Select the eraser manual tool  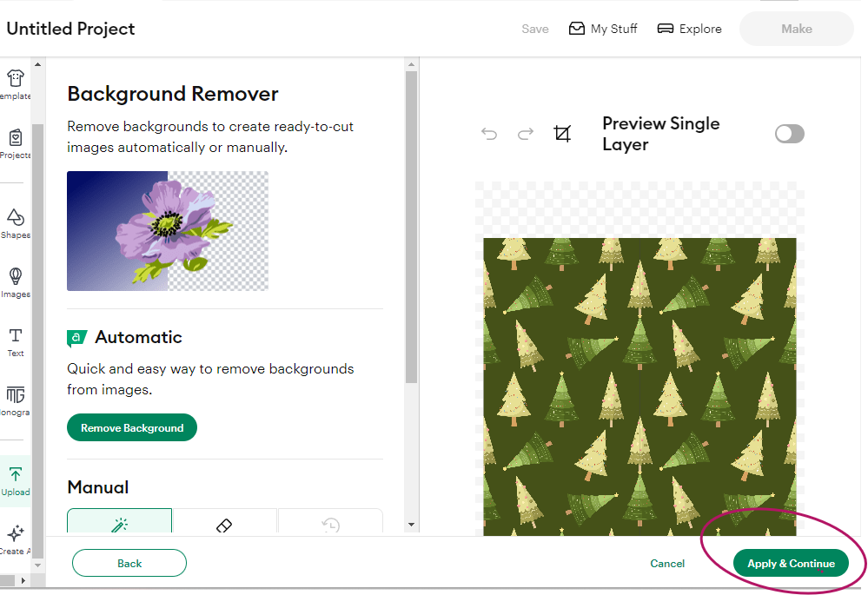(224, 524)
